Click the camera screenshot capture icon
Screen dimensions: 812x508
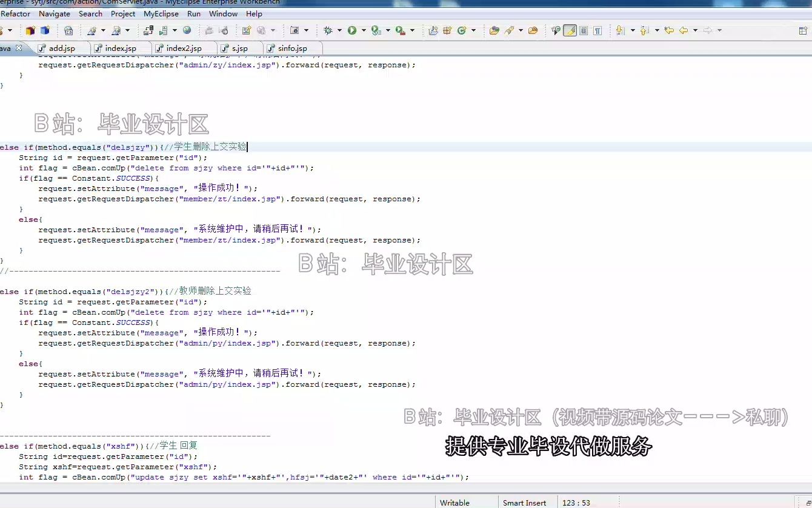click(295, 30)
